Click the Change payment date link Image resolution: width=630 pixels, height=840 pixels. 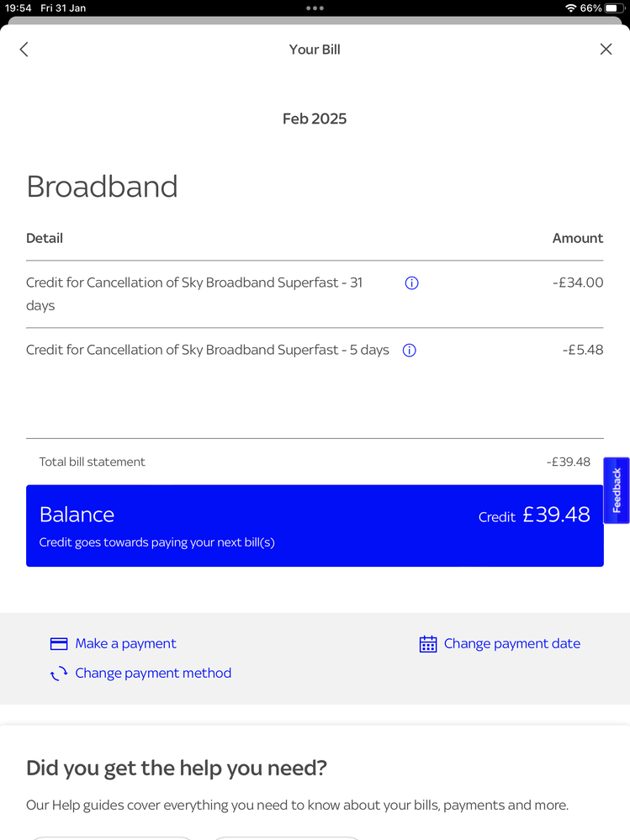pyautogui.click(x=511, y=643)
